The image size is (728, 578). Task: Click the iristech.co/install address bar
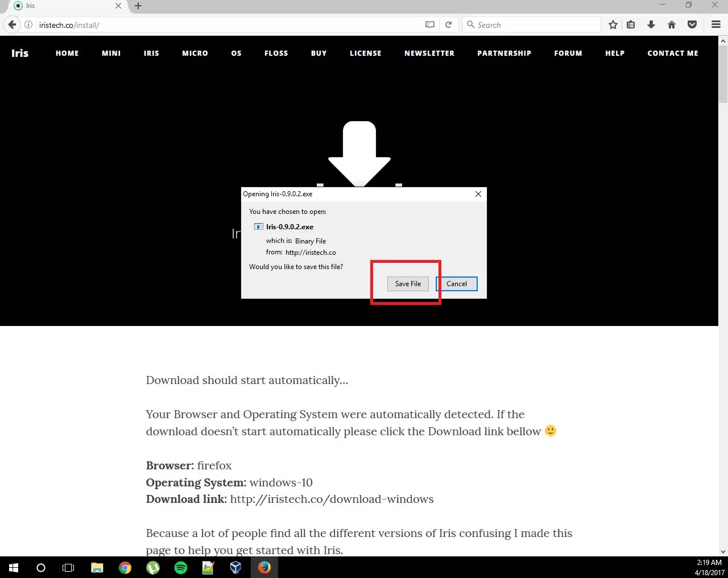click(x=227, y=25)
